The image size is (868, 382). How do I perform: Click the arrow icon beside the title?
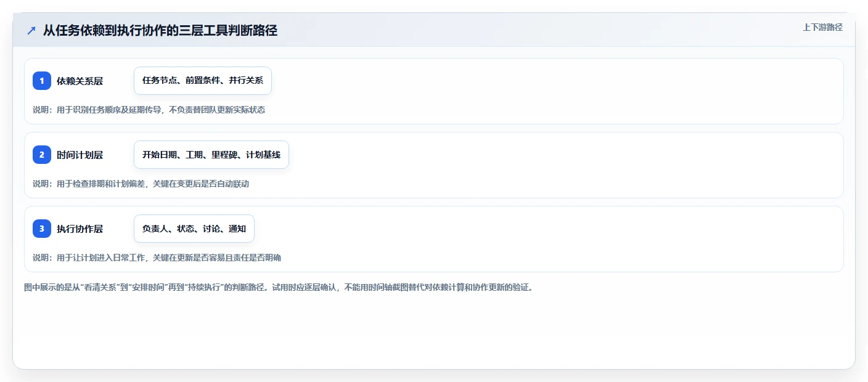click(x=31, y=31)
